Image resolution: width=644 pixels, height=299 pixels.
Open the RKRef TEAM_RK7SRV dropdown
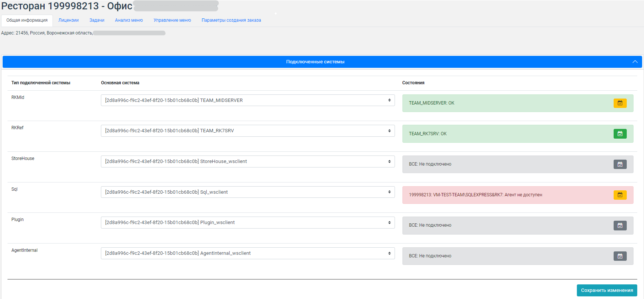coord(248,131)
